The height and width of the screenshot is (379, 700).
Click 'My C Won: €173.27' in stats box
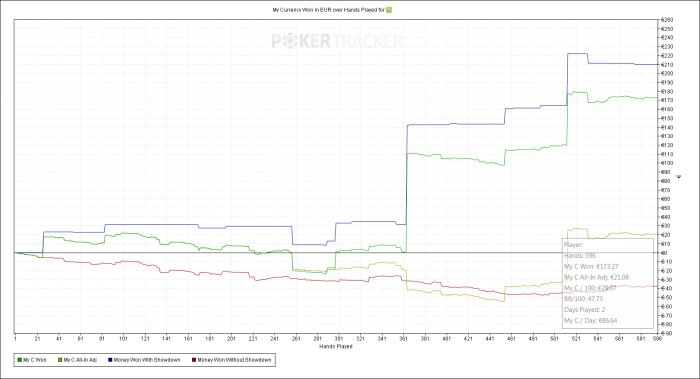click(591, 267)
